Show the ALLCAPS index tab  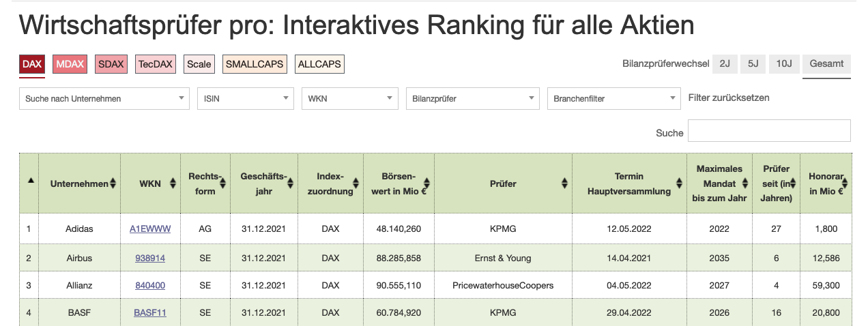[319, 64]
